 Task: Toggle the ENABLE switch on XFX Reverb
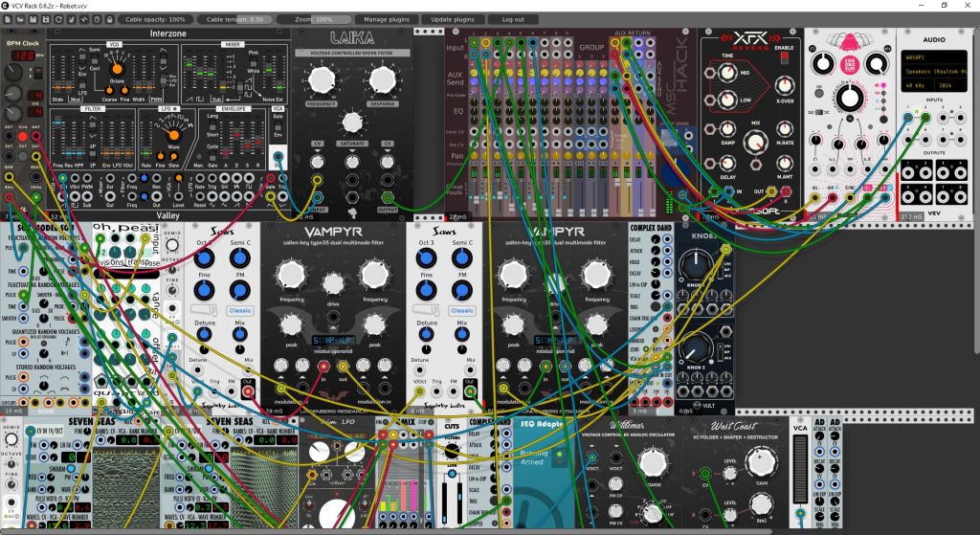(x=785, y=58)
